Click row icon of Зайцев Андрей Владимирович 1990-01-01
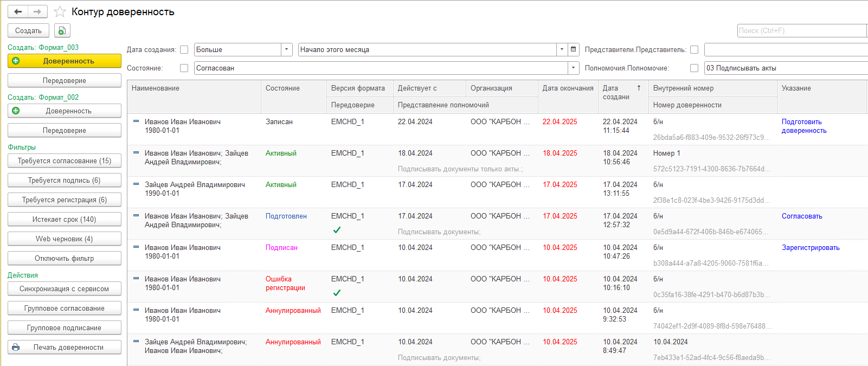This screenshot has width=868, height=366. coord(136,184)
